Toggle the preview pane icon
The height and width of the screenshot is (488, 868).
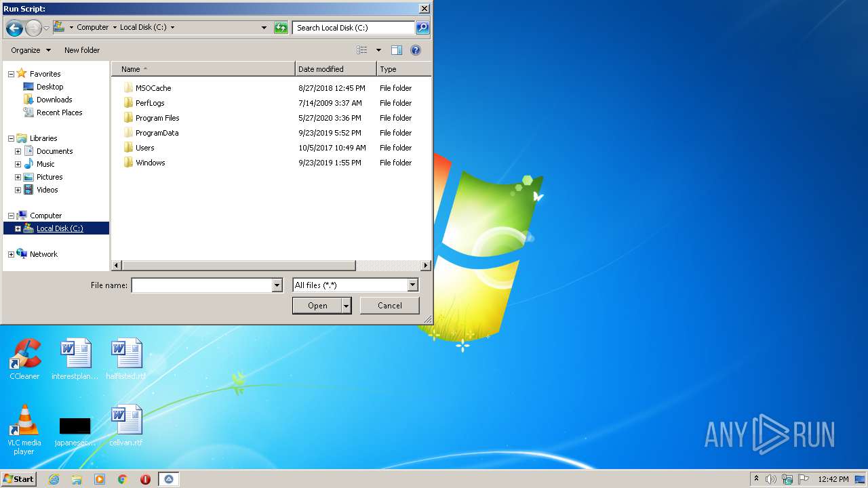(x=397, y=50)
